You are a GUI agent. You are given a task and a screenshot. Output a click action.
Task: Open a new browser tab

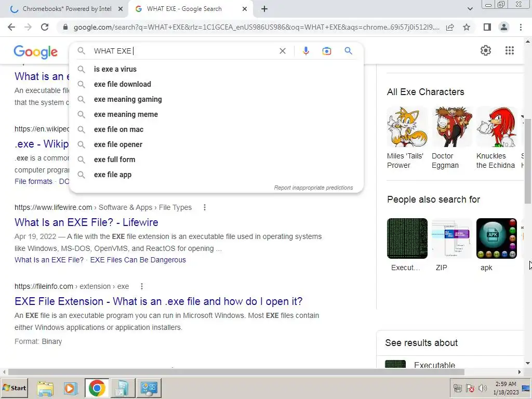pyautogui.click(x=264, y=9)
